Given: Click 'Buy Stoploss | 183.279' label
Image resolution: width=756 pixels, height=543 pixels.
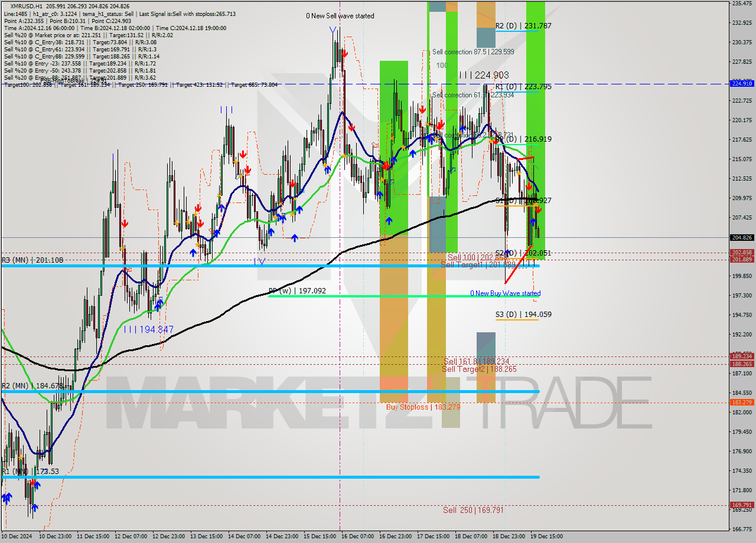Looking at the screenshot, I should point(423,407).
